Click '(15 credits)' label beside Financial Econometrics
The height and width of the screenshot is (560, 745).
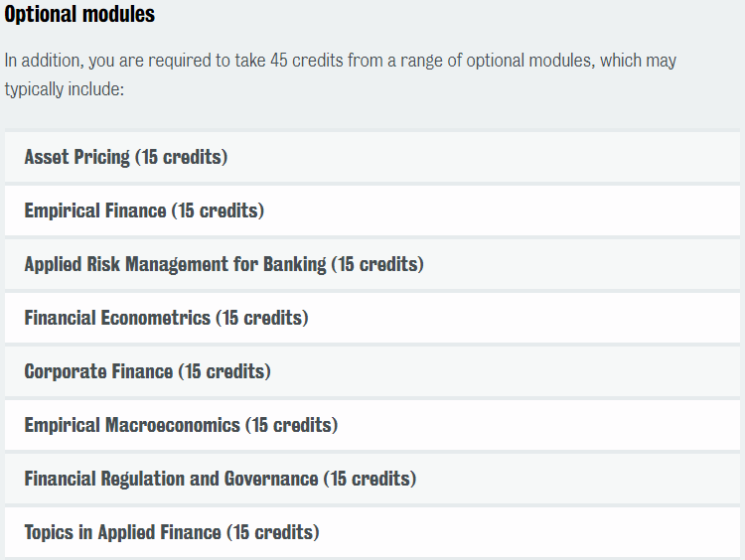click(262, 319)
